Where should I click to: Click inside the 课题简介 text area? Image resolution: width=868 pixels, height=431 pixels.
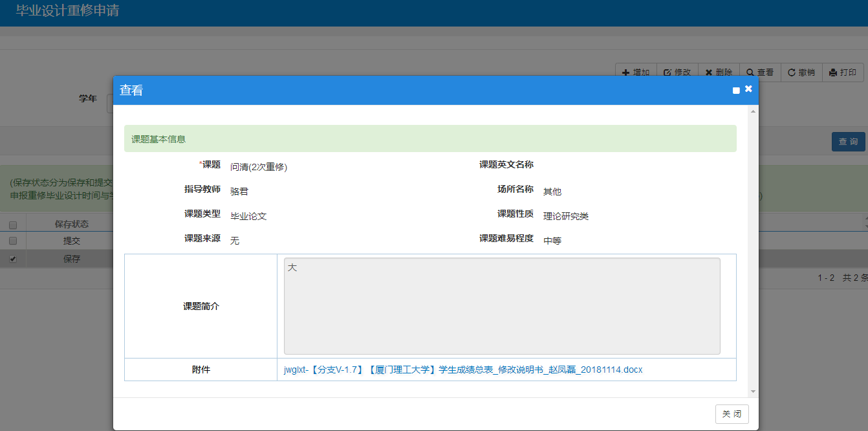click(x=501, y=306)
